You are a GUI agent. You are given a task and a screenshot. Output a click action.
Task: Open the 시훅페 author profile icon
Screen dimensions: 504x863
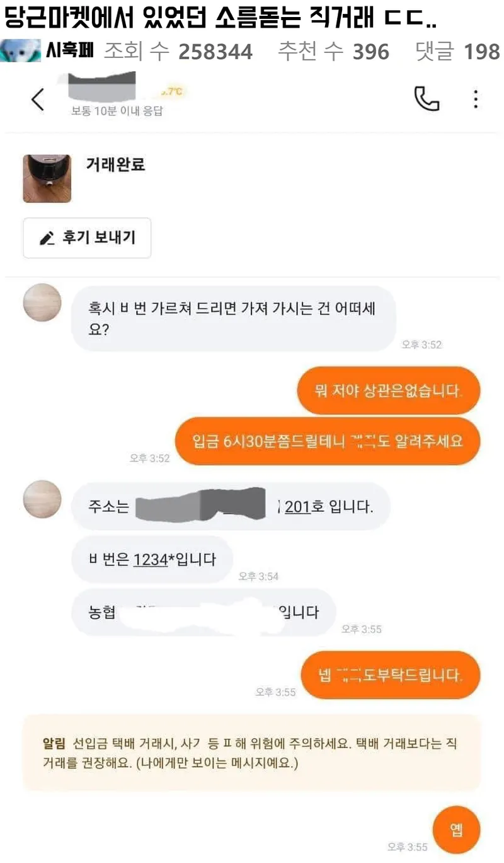tap(21, 50)
